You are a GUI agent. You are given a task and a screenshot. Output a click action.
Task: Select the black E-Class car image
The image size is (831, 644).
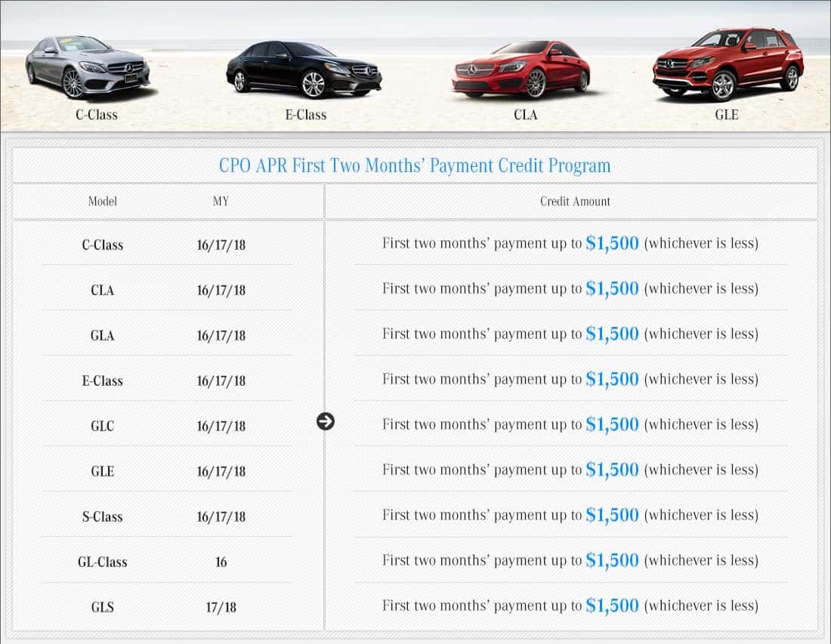click(304, 69)
